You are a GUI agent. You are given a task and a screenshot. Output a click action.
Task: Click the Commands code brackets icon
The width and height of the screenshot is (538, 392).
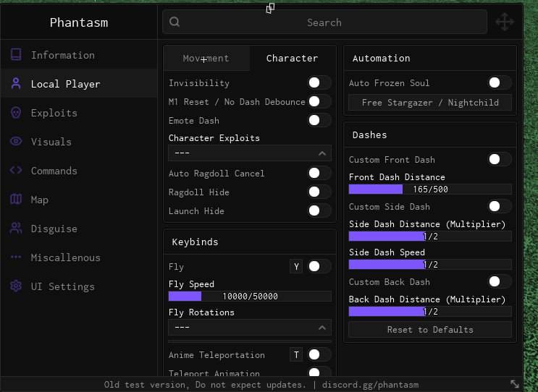pyautogui.click(x=16, y=170)
